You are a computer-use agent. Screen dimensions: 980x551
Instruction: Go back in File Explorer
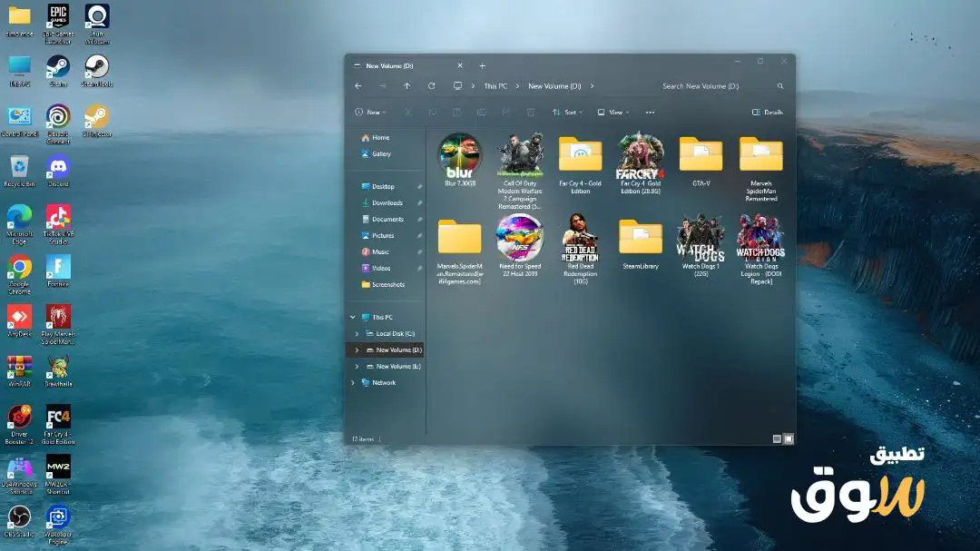(358, 86)
